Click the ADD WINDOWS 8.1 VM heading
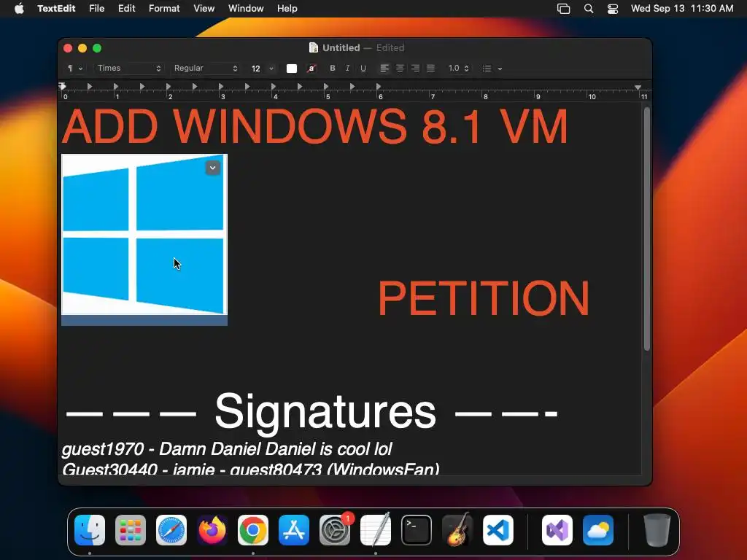This screenshot has height=560, width=747. 315,127
